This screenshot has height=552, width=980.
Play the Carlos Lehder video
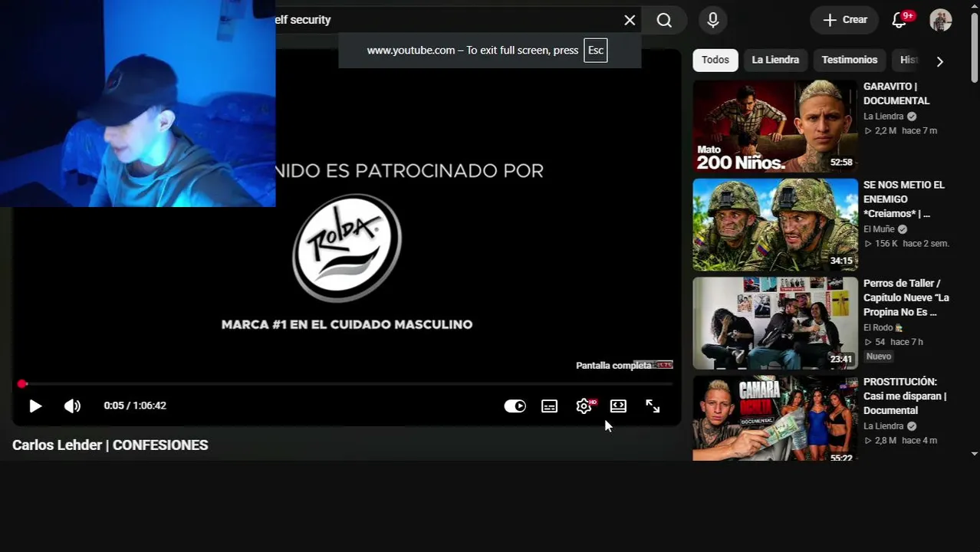[35, 406]
